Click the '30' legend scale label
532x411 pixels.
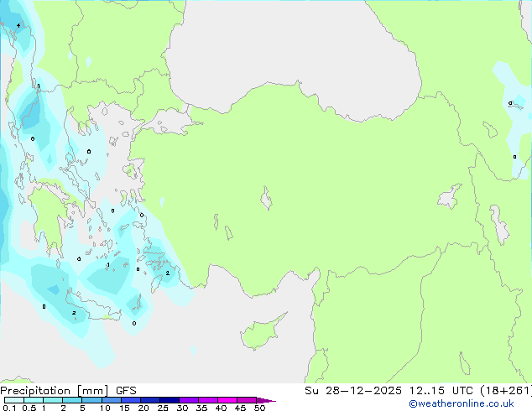[183, 408]
